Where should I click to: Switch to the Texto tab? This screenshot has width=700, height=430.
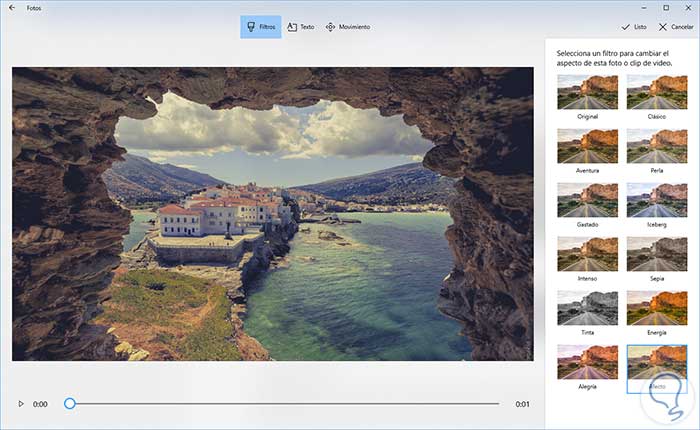click(x=301, y=27)
